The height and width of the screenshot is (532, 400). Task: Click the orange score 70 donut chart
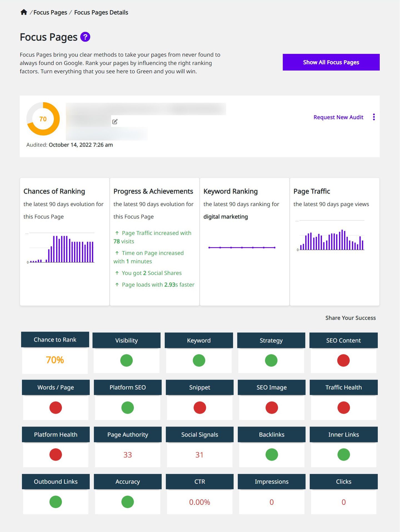pos(43,119)
